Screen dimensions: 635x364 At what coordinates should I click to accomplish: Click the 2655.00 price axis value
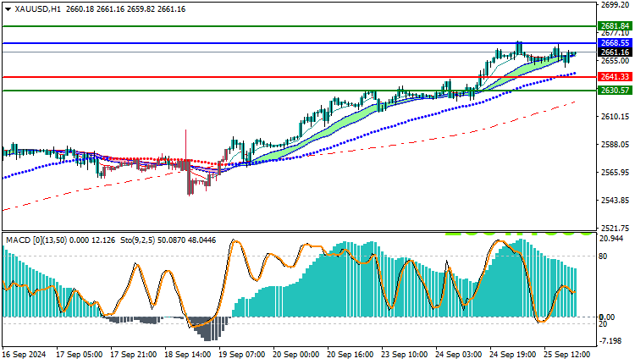(616, 61)
